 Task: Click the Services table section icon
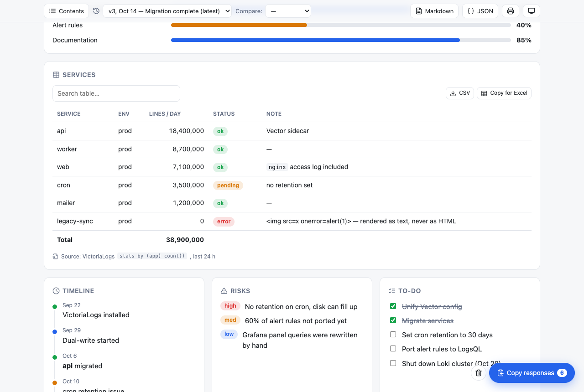[56, 75]
